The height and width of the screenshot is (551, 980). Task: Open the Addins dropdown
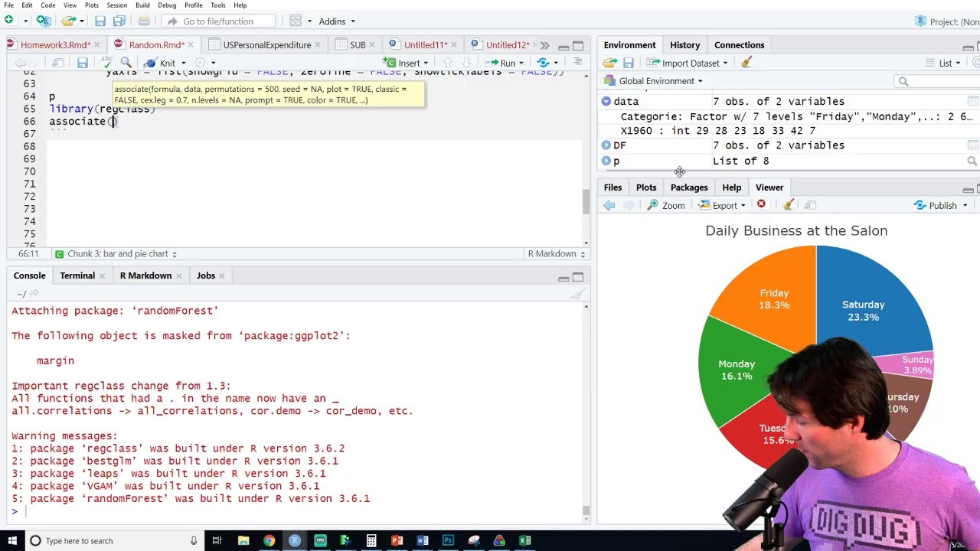337,21
